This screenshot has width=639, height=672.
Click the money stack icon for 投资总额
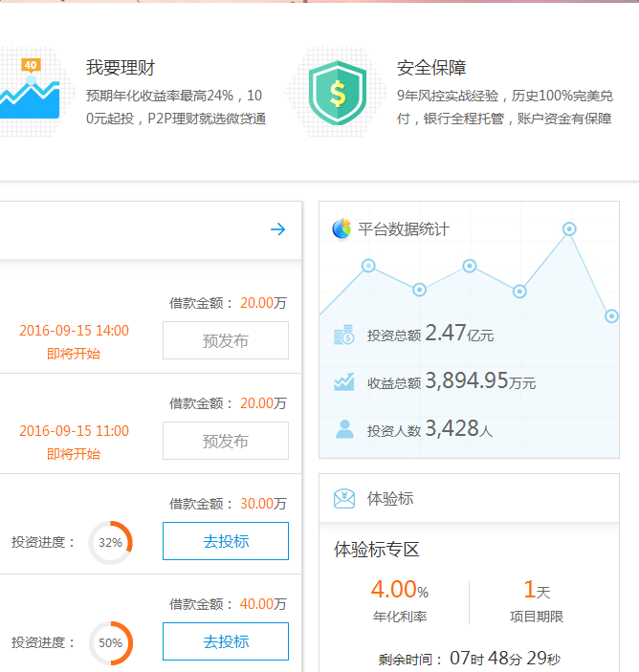(344, 336)
